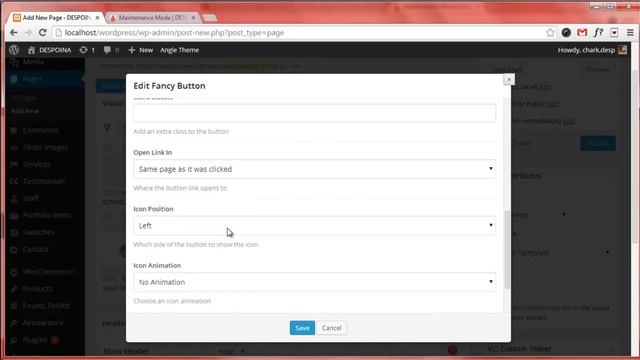Viewport: 640px width, 360px height.
Task: Cancel the Fancy Button dialog
Action: point(331,328)
